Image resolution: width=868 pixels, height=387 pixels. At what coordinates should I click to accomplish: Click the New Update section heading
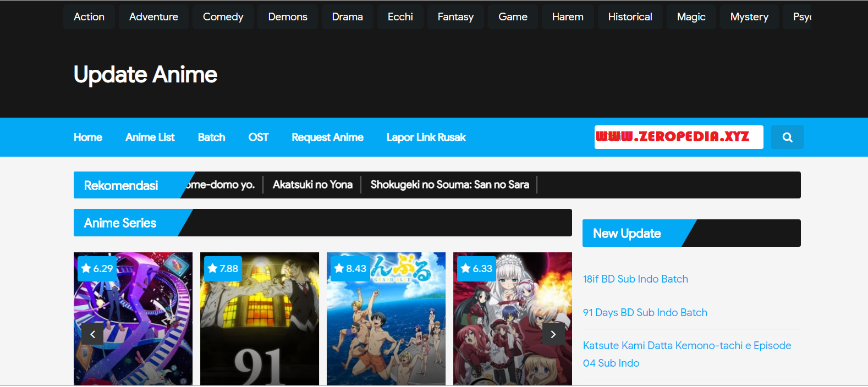[627, 233]
